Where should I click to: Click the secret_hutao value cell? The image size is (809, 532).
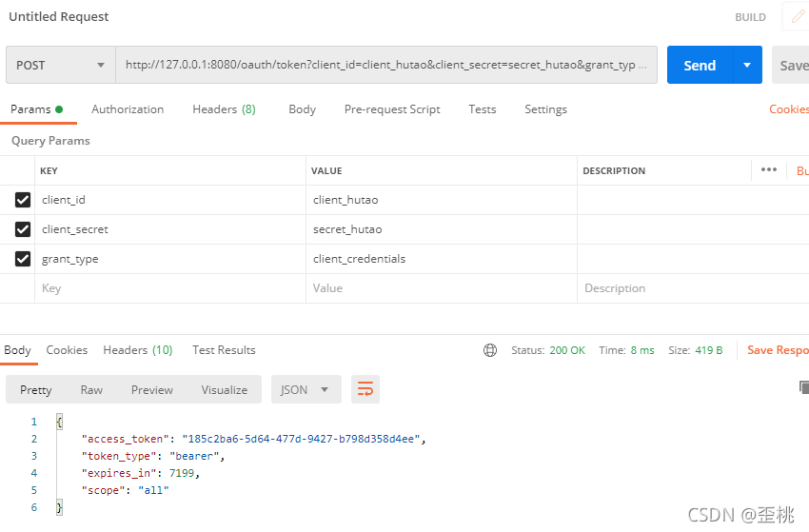point(442,229)
